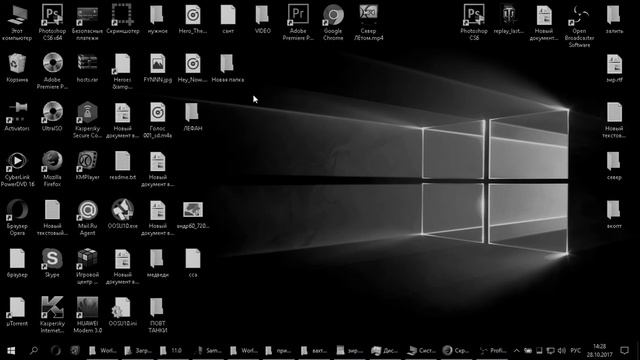
Task: Switch to the 11.0 taskbar window
Action: (x=173, y=351)
